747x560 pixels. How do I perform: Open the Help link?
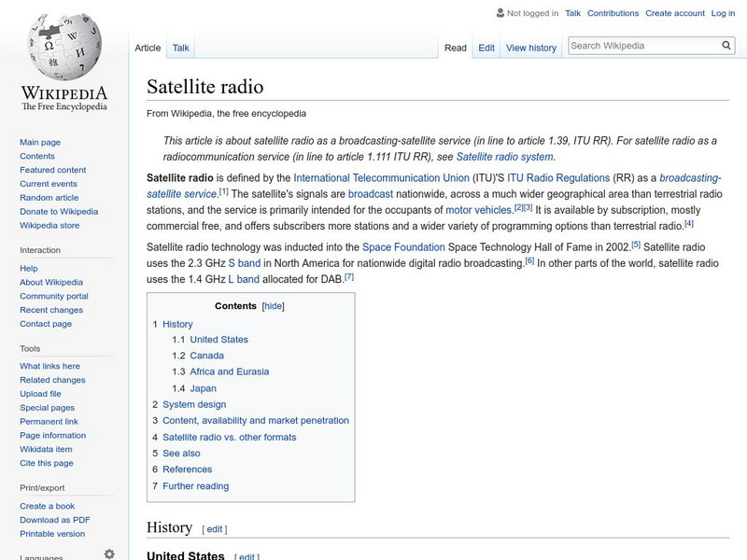point(29,268)
